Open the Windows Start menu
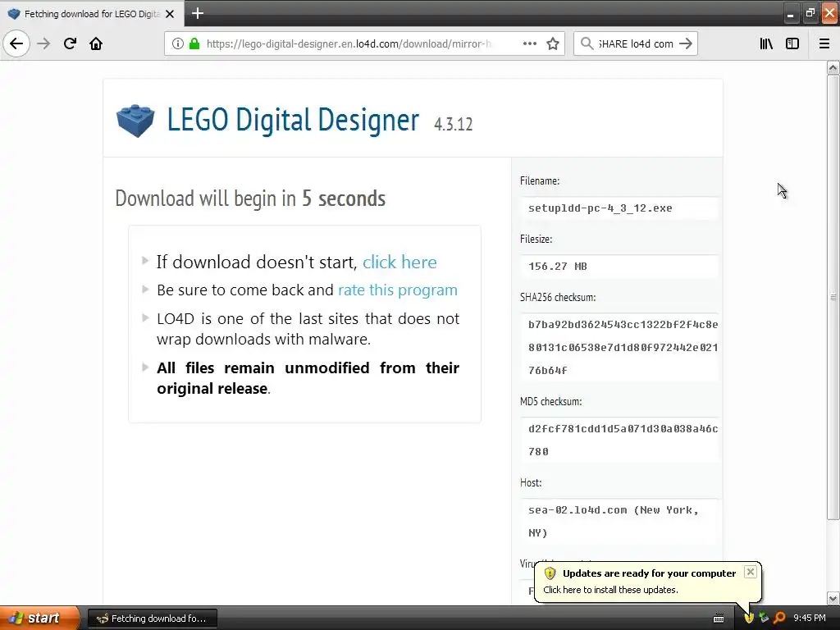The image size is (840, 630). (x=39, y=618)
